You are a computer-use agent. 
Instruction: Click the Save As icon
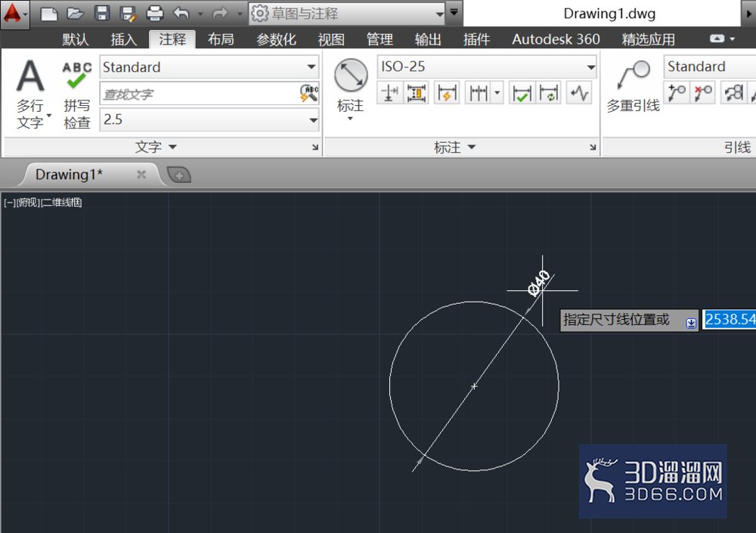point(129,14)
